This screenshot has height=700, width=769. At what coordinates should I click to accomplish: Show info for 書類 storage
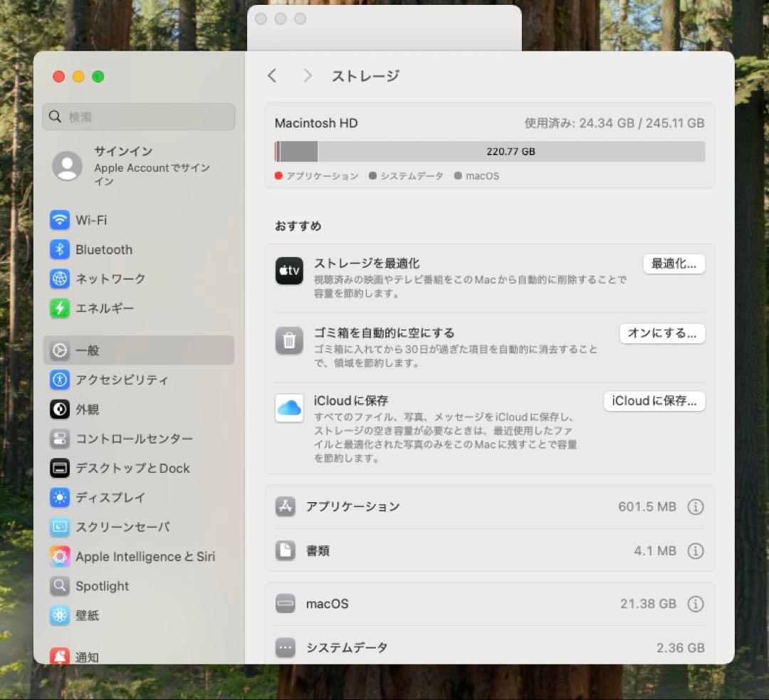[696, 550]
